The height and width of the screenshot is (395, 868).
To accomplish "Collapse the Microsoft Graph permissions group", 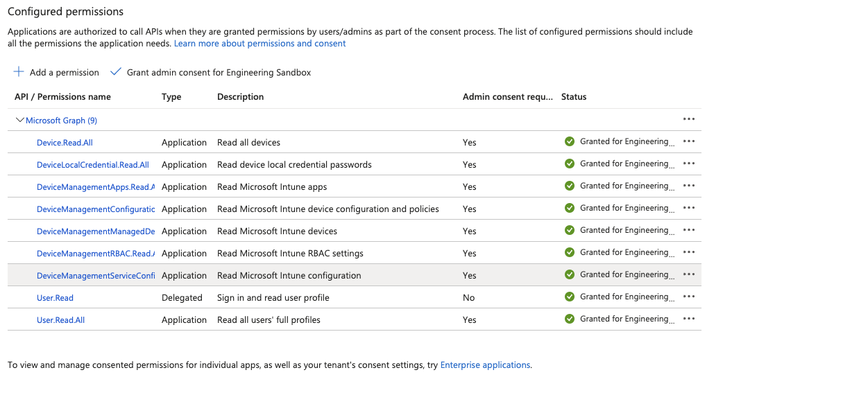I will click(19, 120).
